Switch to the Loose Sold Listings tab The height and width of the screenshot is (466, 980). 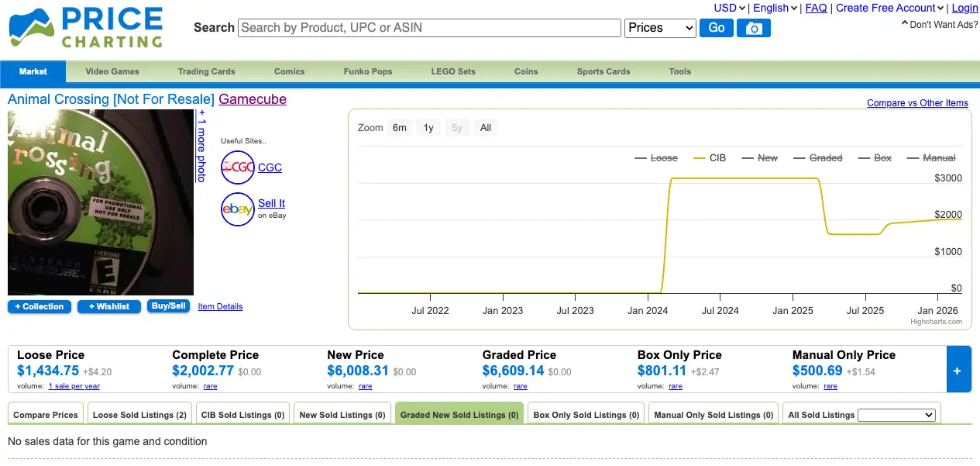pos(139,414)
